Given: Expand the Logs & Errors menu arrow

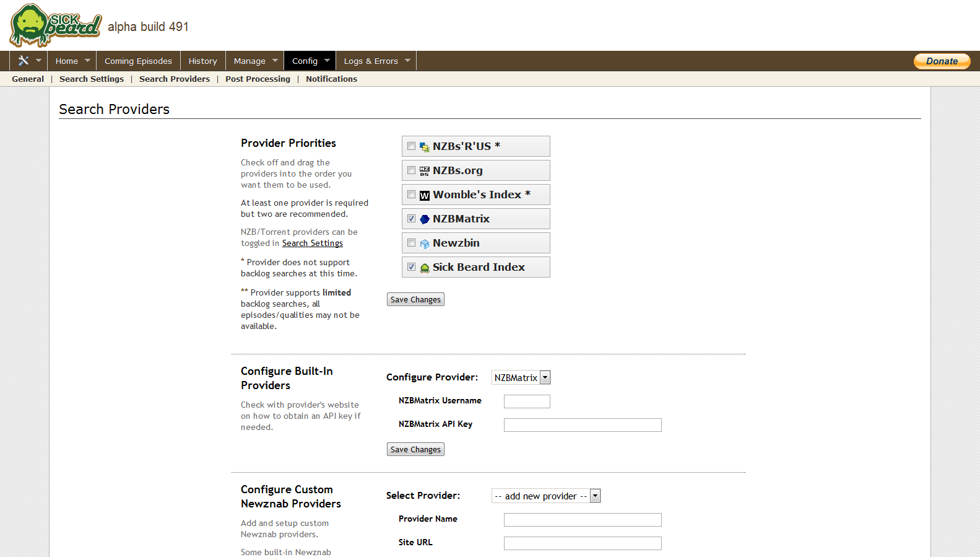Looking at the screenshot, I should point(407,61).
